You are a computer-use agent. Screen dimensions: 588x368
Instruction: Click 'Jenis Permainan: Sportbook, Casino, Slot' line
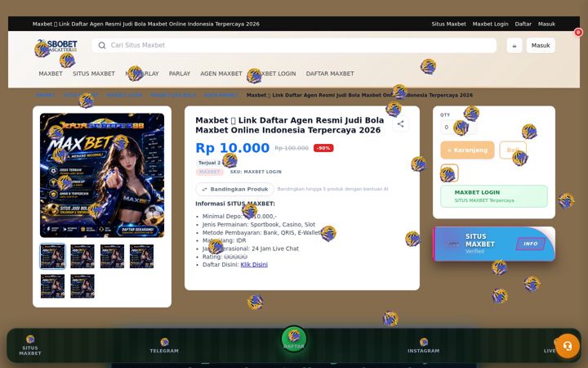[x=259, y=225]
